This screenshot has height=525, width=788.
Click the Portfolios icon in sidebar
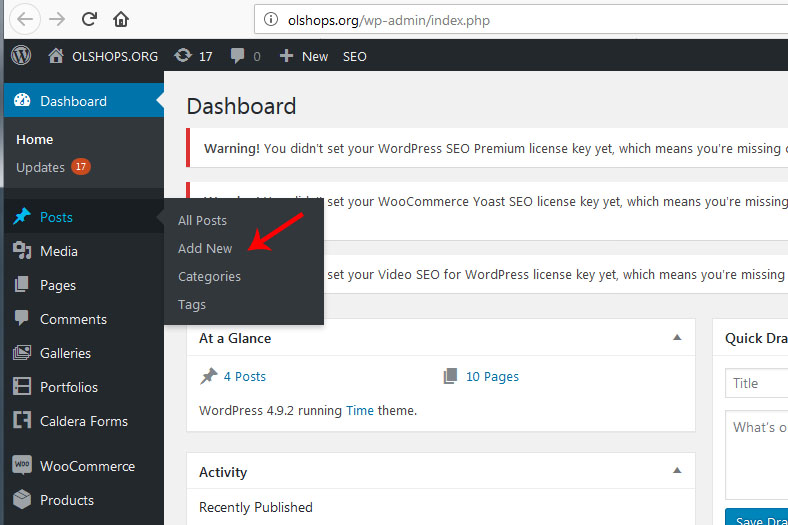click(x=22, y=386)
